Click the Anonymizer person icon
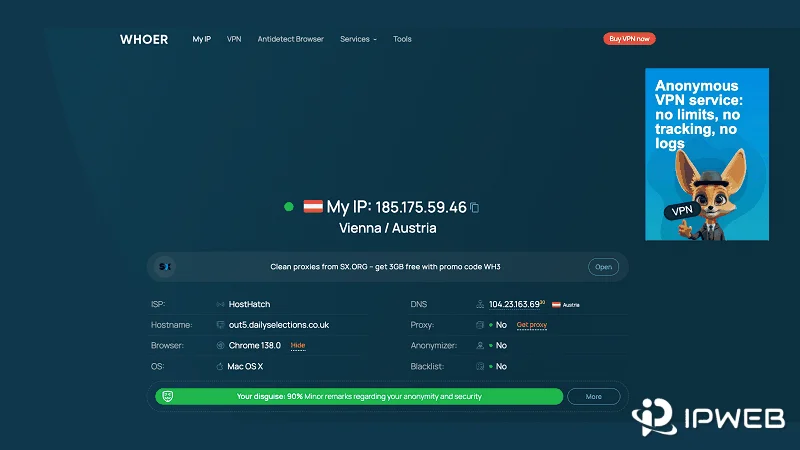 click(x=480, y=345)
